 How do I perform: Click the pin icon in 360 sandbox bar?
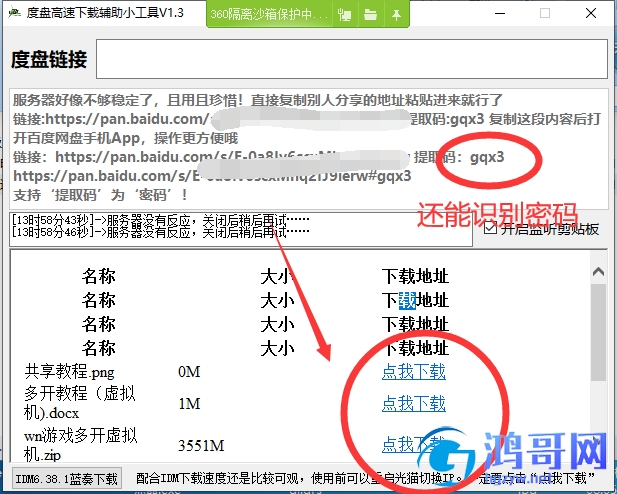(x=396, y=15)
